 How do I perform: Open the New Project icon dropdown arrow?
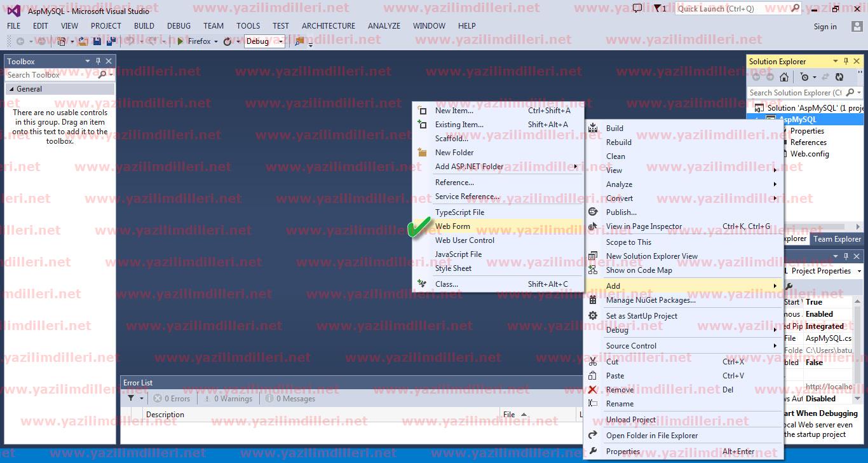coord(72,42)
